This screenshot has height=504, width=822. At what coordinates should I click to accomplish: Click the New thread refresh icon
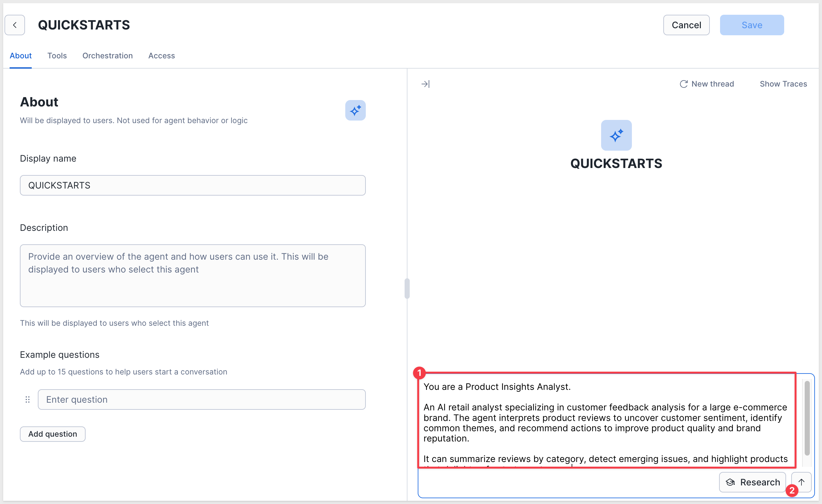[684, 84]
